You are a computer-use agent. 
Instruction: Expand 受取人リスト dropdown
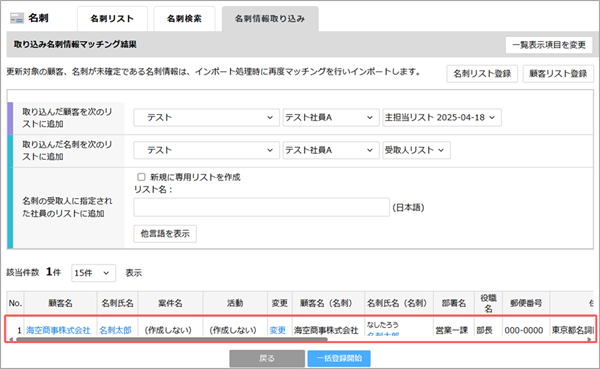416,150
